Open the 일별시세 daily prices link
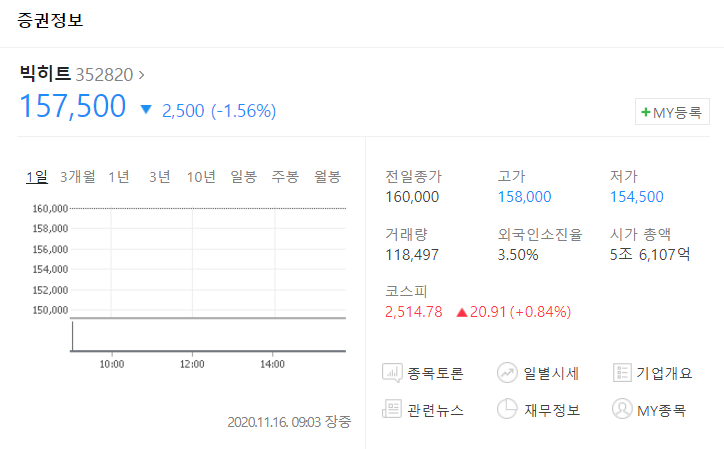 pyautogui.click(x=551, y=373)
